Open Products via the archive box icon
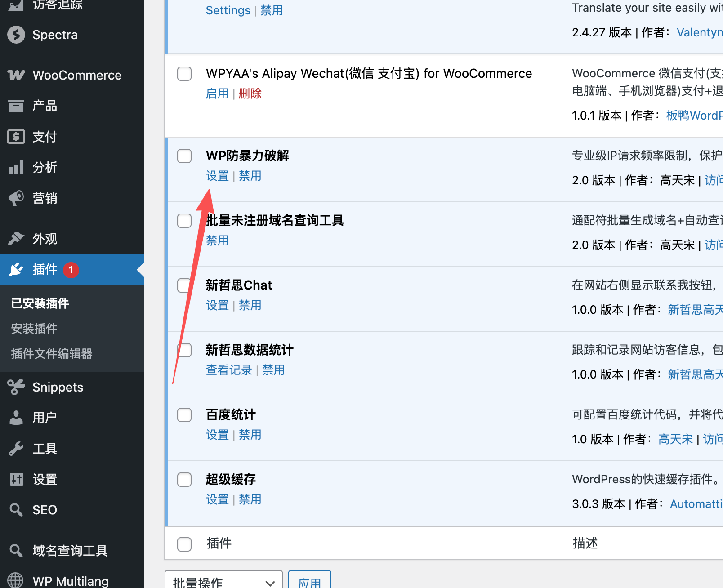The image size is (723, 588). coord(16,106)
